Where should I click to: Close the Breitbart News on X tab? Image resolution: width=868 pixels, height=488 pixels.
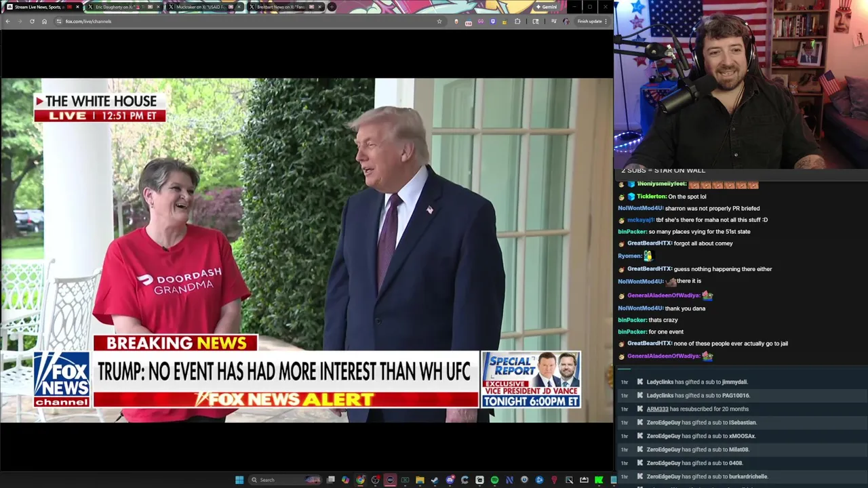tap(319, 7)
